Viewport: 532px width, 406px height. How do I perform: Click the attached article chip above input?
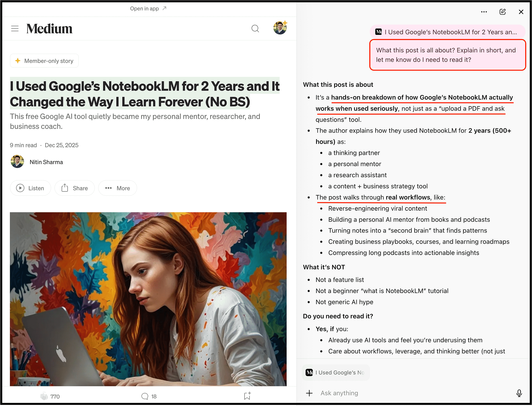336,372
